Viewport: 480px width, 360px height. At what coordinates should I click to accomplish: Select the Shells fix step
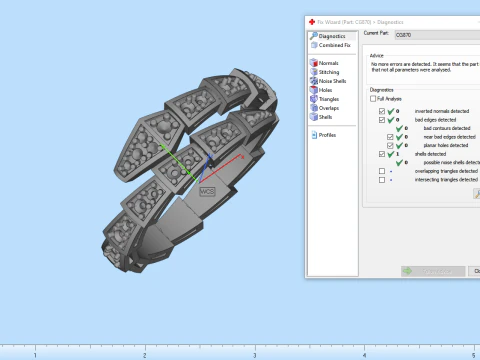321,117
